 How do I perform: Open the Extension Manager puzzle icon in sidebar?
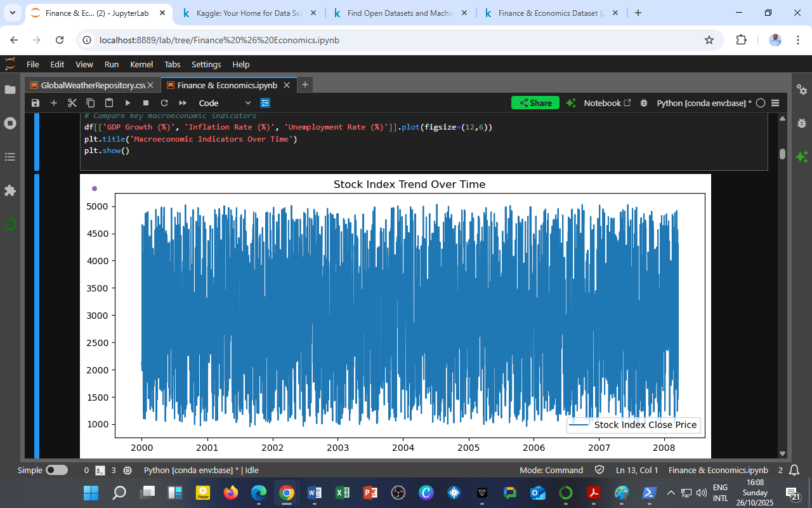[x=10, y=190]
